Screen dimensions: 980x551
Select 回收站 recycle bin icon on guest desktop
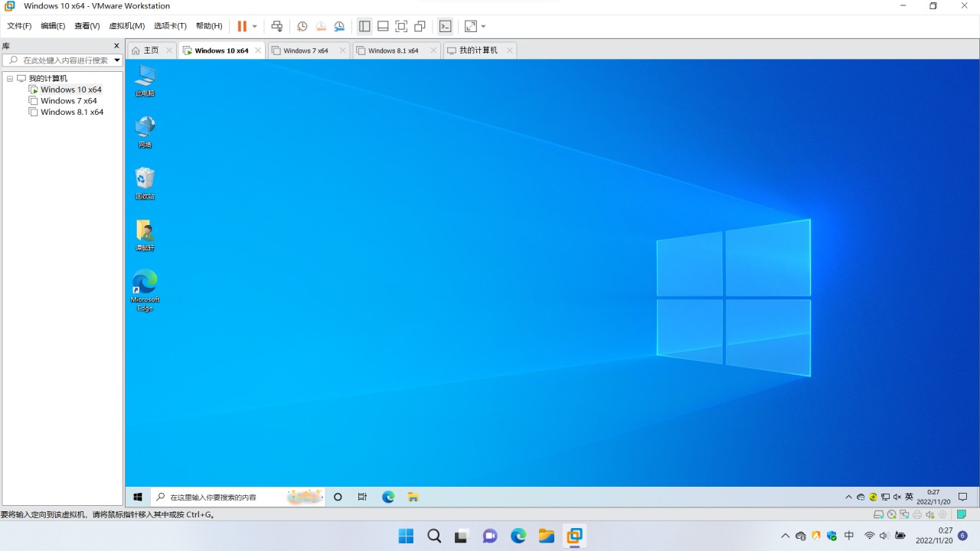click(145, 184)
